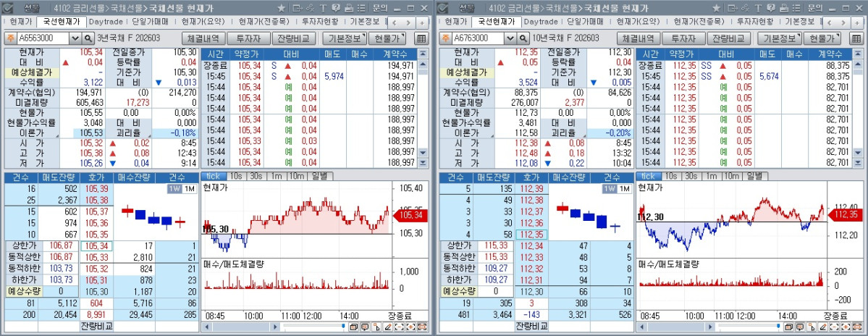Viewport: 868px width, 336px height.
Task: Open the help icon in the left window title bar
Action: [336, 8]
